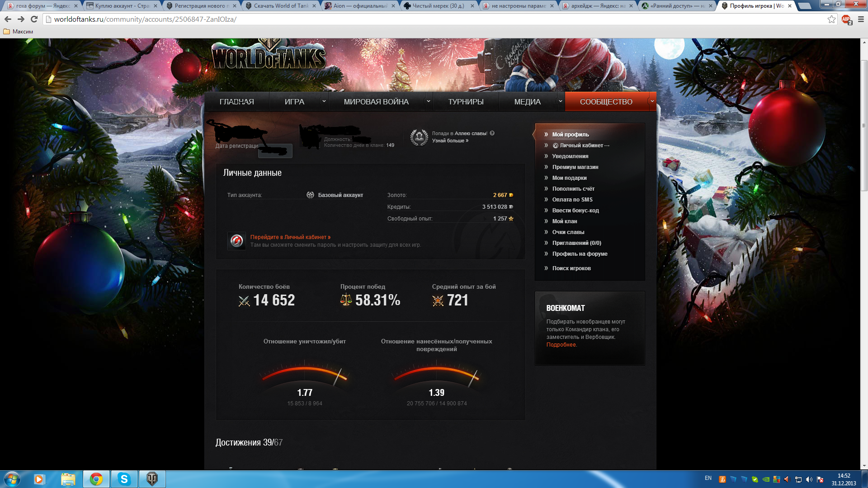Switch to the Aion официальный tab
Screen dimensions: 868x488
tap(360, 6)
